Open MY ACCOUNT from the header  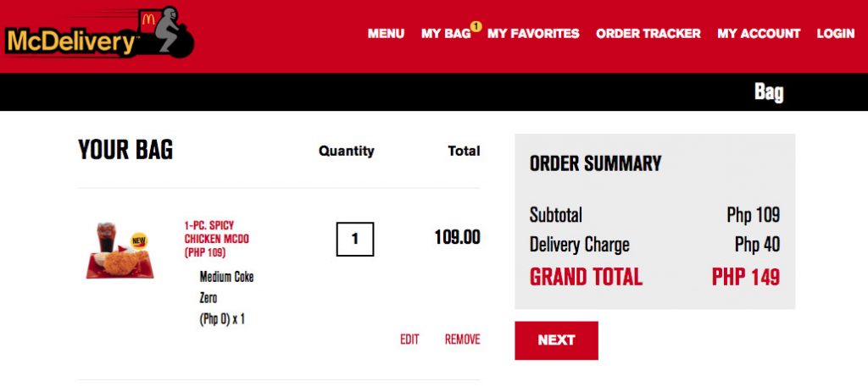(x=759, y=34)
